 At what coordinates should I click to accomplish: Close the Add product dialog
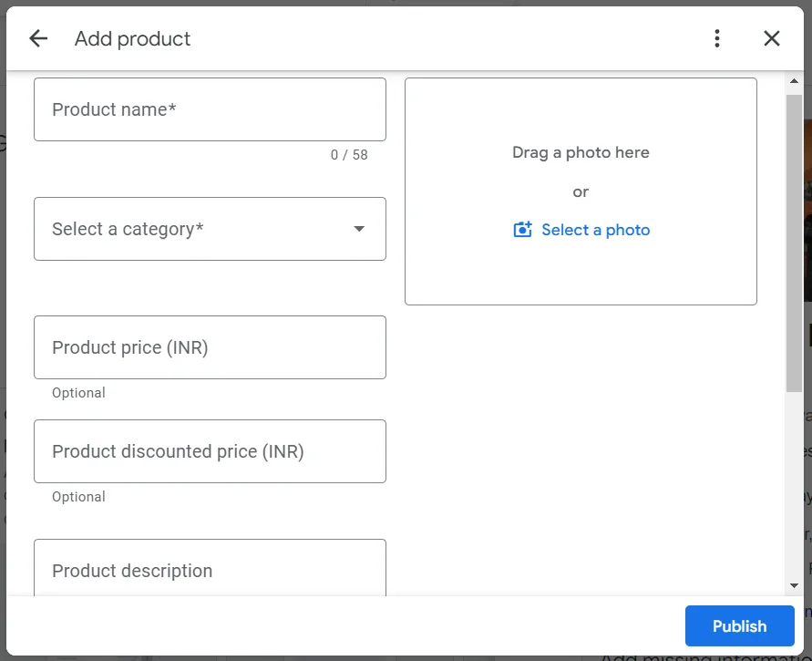pyautogui.click(x=772, y=38)
